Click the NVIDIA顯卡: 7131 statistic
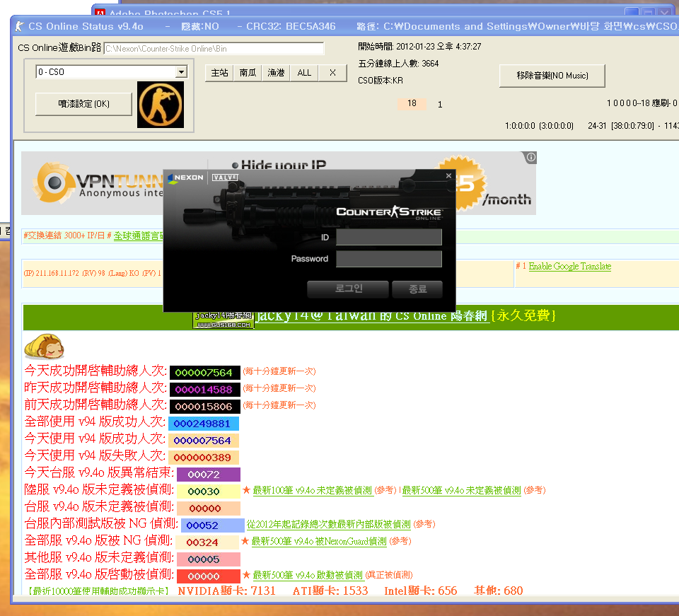Image resolution: width=679 pixels, height=616 pixels. point(226,591)
